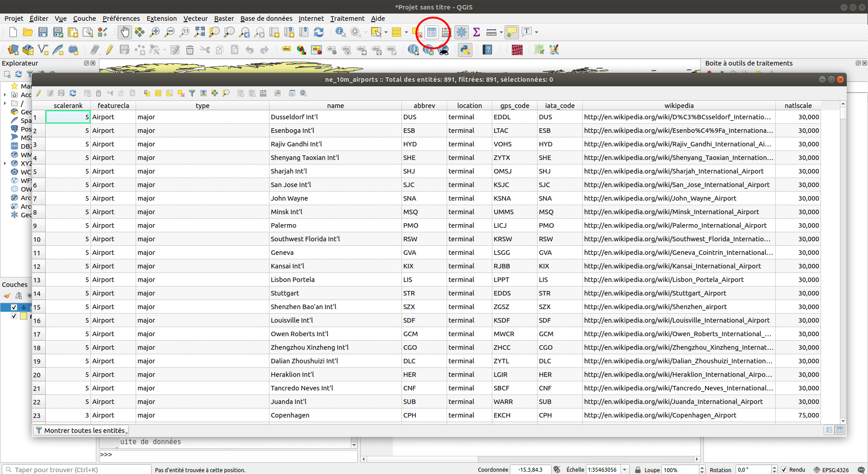
Task: Toggle the scale lock icon beside Loupe
Action: (x=637, y=470)
